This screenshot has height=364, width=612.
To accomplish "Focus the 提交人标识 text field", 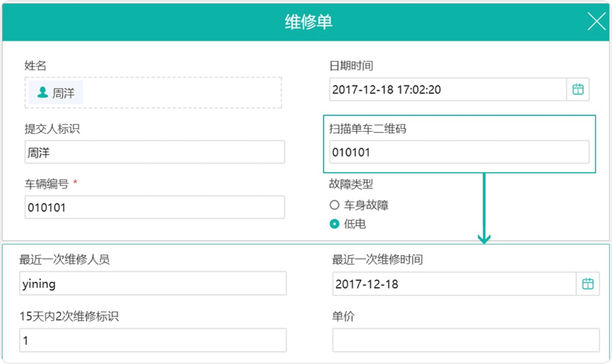I will [x=155, y=152].
